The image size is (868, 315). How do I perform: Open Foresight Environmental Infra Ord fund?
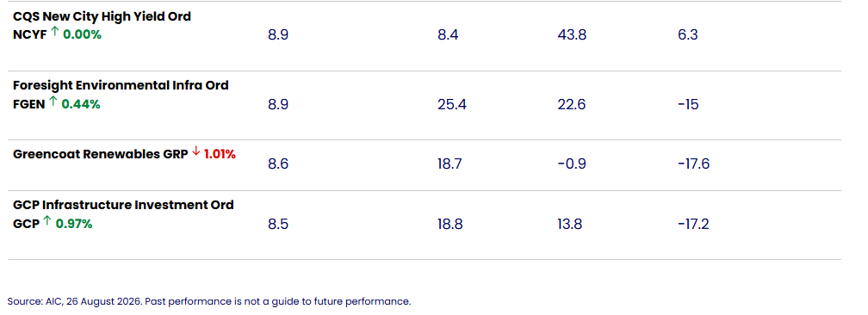[121, 85]
